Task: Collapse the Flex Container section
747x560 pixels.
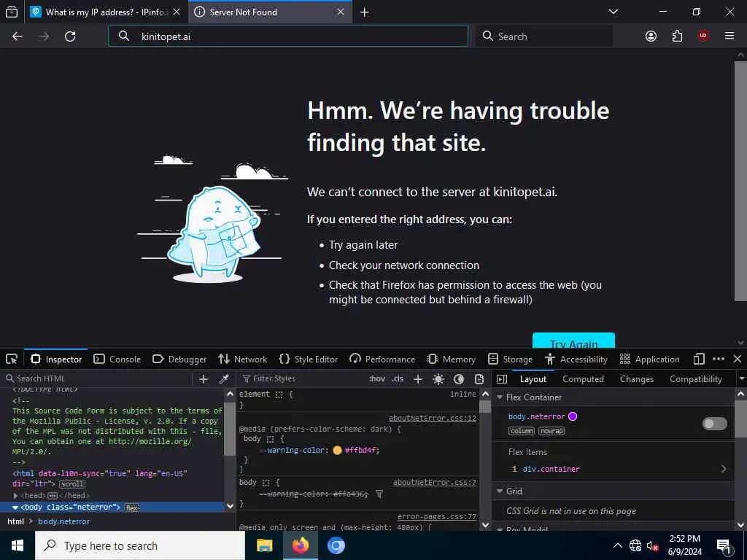Action: click(500, 397)
